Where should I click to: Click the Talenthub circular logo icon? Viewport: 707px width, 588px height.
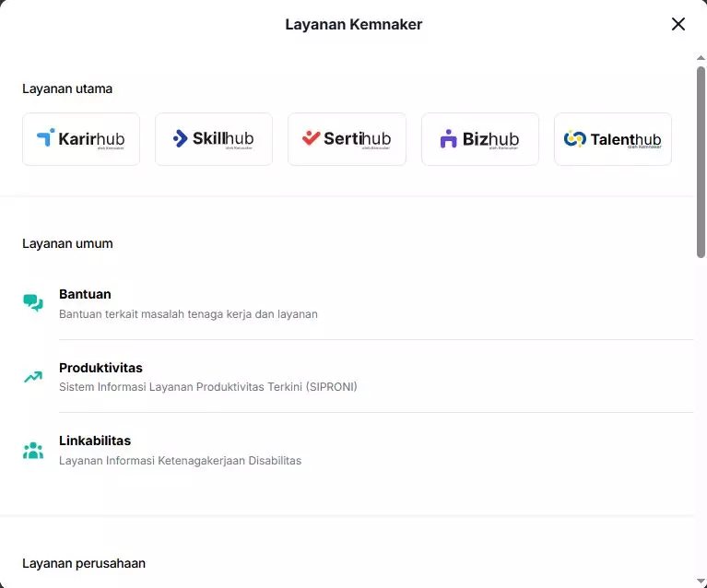tap(574, 139)
